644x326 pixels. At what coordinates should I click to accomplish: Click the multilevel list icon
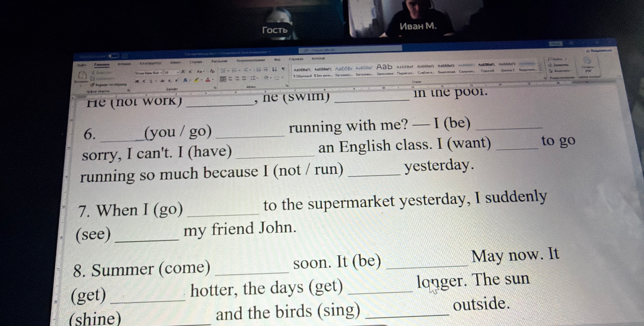(x=245, y=70)
